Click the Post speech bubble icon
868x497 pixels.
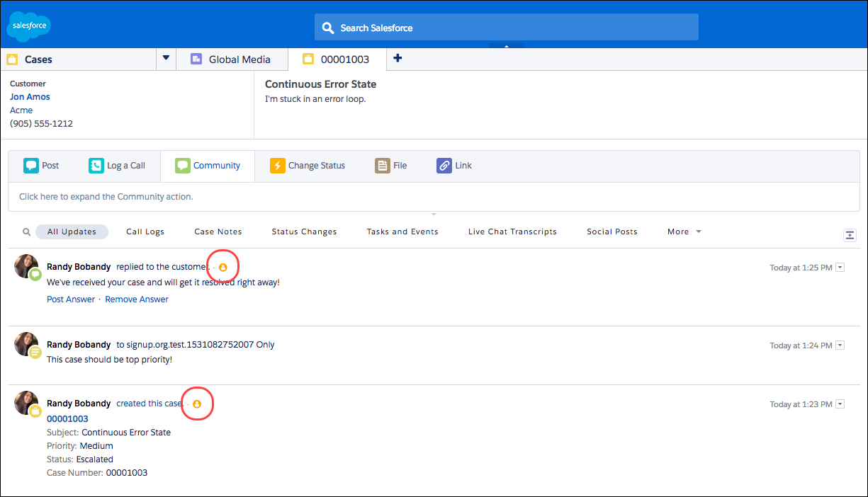[31, 166]
